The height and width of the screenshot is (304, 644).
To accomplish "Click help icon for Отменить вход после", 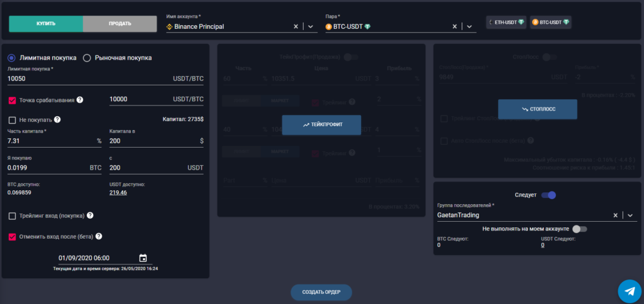I will (x=99, y=237).
